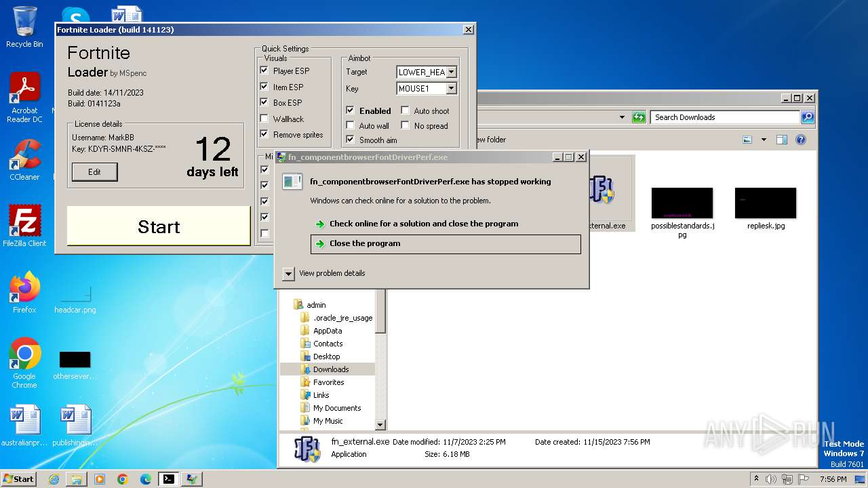
Task: Open Chrome from the taskbar
Action: click(x=123, y=479)
